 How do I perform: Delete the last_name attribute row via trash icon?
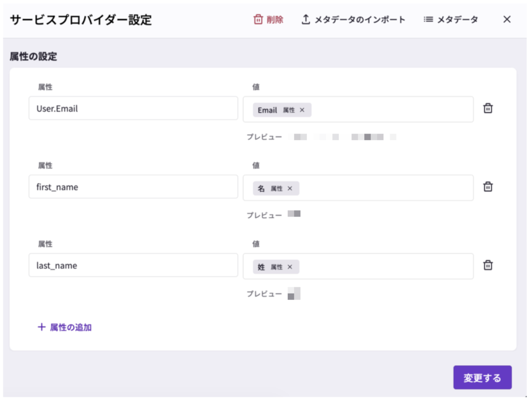point(488,265)
